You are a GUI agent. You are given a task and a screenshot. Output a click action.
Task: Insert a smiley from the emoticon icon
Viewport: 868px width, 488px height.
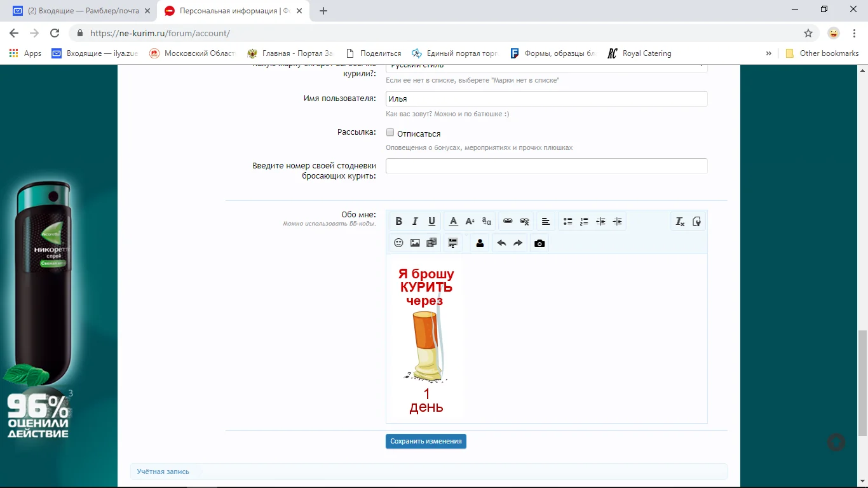[x=398, y=243]
